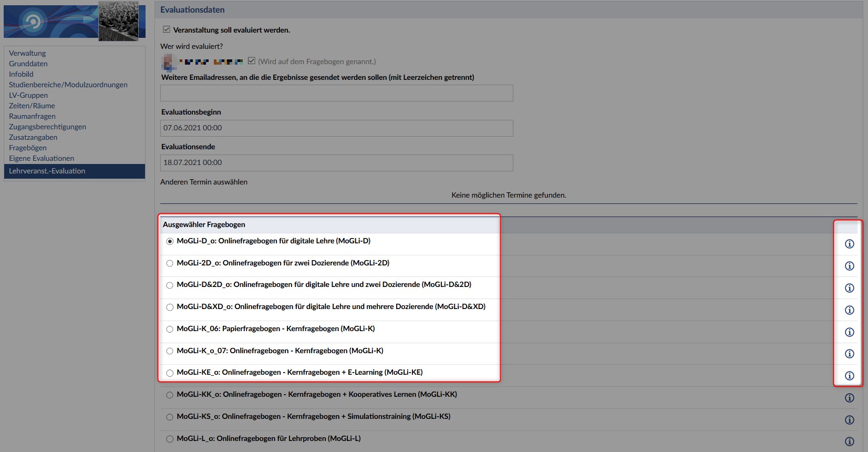Toggle 'Veranstaltung soll evaluiert werden' checkbox
Image resolution: width=868 pixels, height=452 pixels.
click(167, 29)
